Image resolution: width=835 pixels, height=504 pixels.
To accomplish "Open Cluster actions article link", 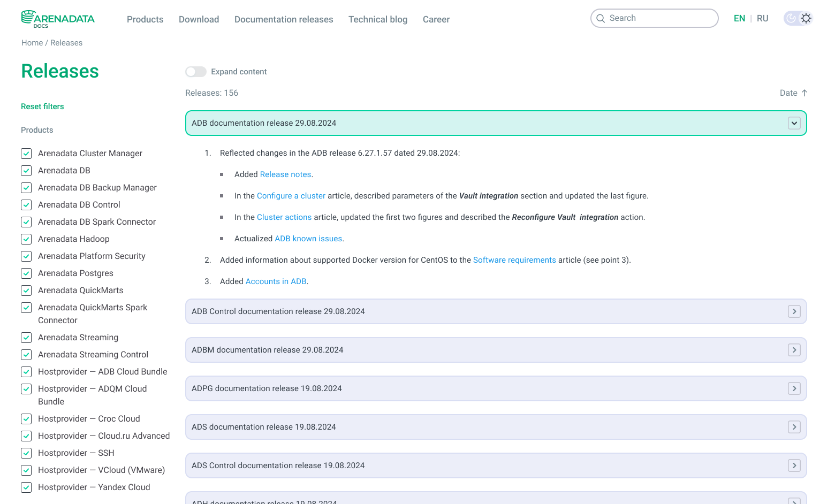I will 284,217.
